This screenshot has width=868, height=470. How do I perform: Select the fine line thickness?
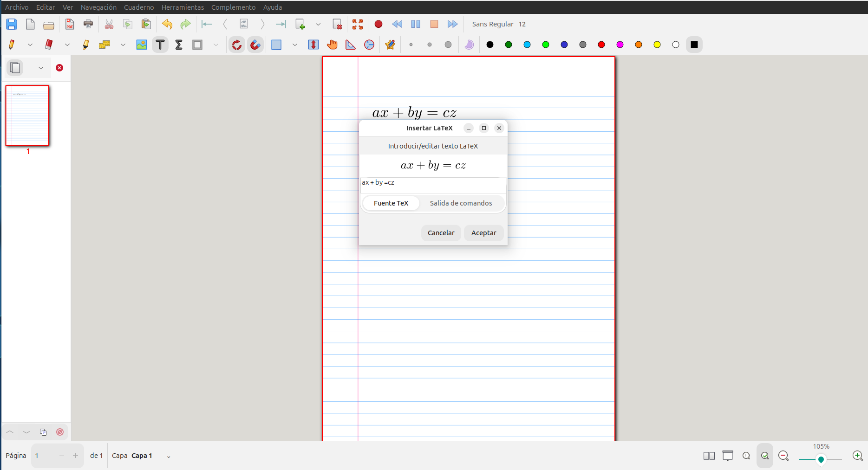tap(411, 45)
